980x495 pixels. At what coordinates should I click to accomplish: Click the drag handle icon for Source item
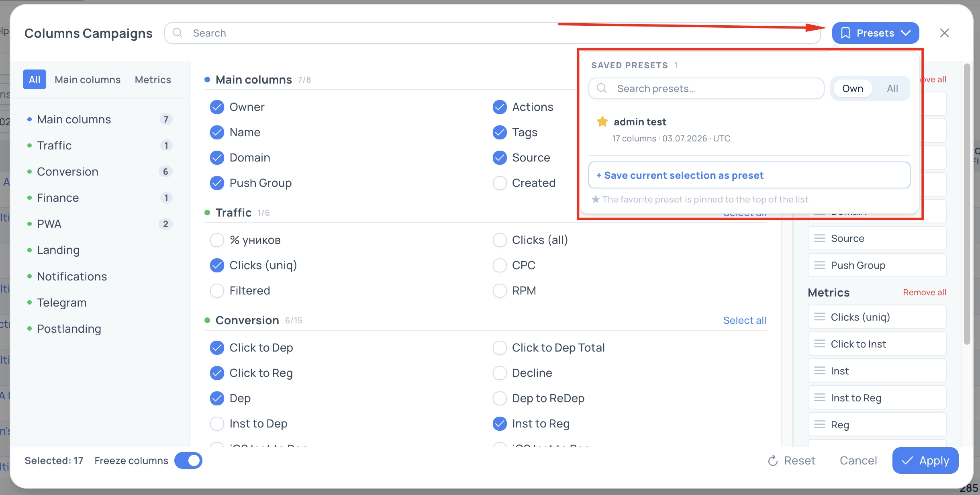(819, 238)
